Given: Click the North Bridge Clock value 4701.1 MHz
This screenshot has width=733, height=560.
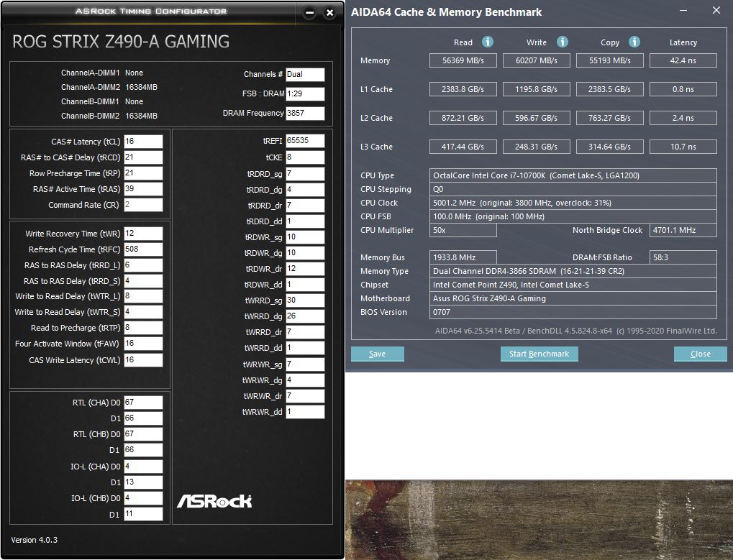Looking at the screenshot, I should tap(683, 230).
